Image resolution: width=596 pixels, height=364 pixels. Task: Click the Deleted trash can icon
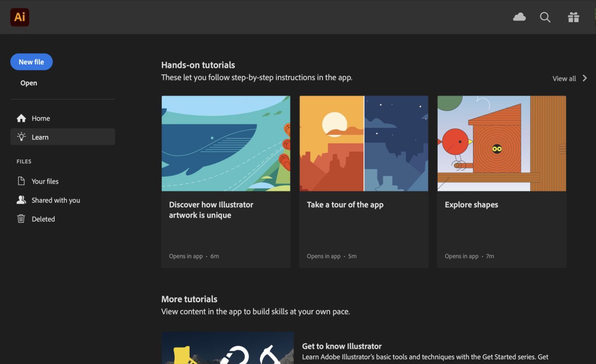21,218
